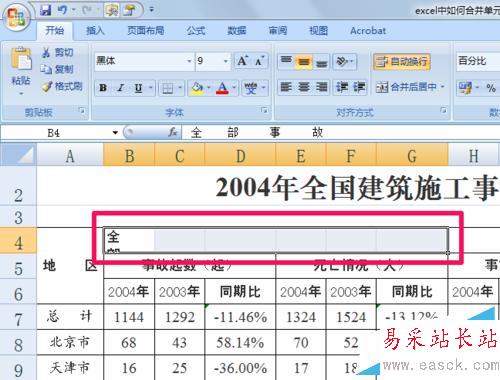Open the Name Box dropdown arrow
Screen dimensions: 500x380
[115, 133]
